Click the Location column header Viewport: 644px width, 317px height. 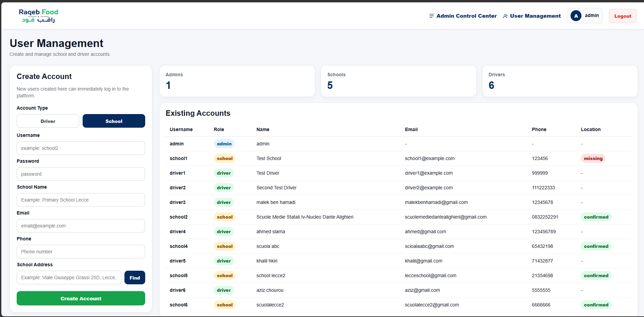(x=591, y=129)
